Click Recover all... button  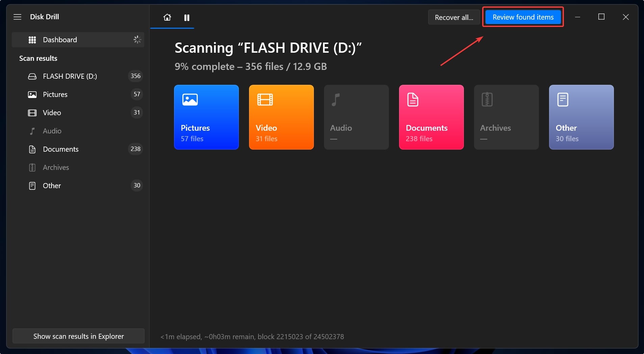(454, 17)
